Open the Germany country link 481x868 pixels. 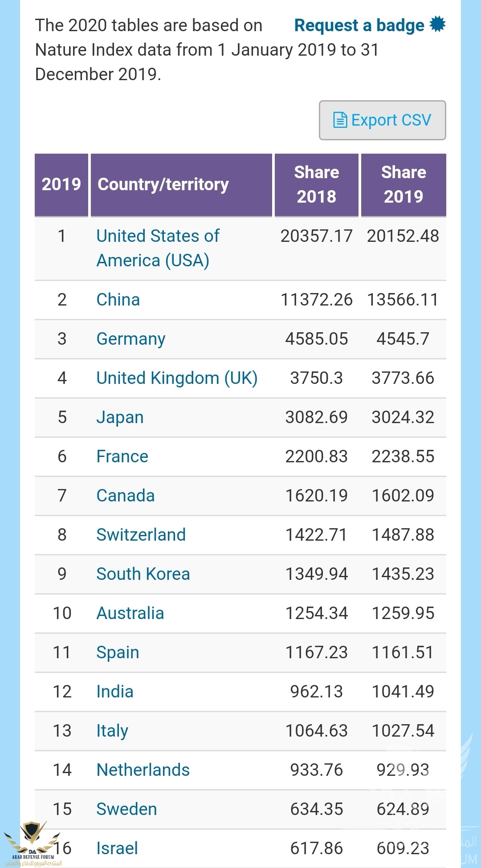pyautogui.click(x=131, y=339)
